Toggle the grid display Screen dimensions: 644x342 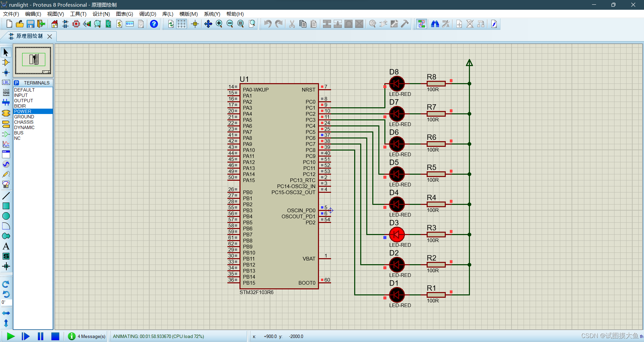(181, 24)
